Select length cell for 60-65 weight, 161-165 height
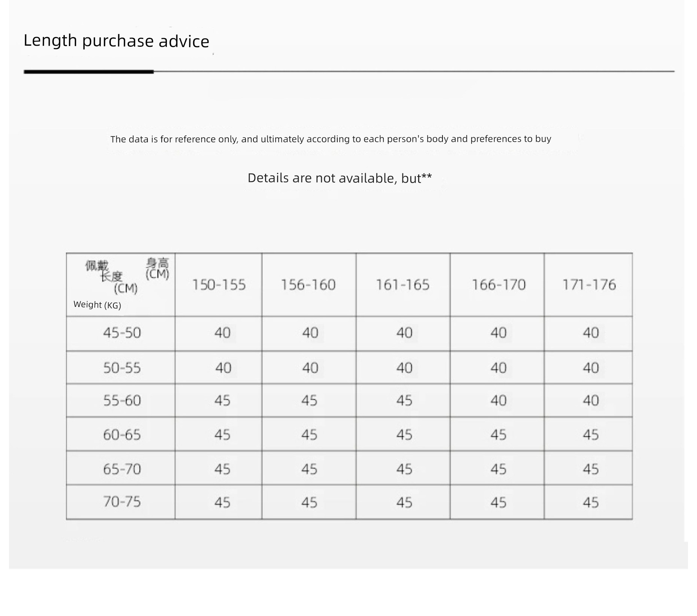 click(x=404, y=435)
